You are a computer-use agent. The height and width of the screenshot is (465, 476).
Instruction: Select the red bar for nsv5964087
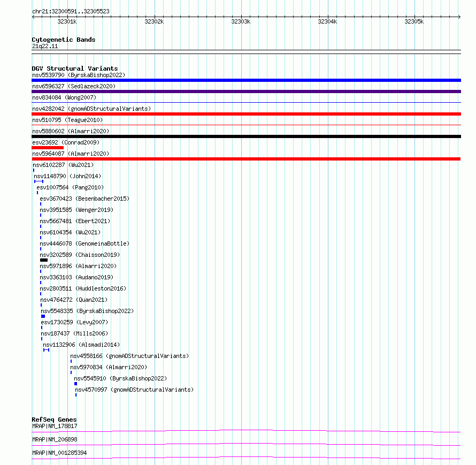click(246, 159)
